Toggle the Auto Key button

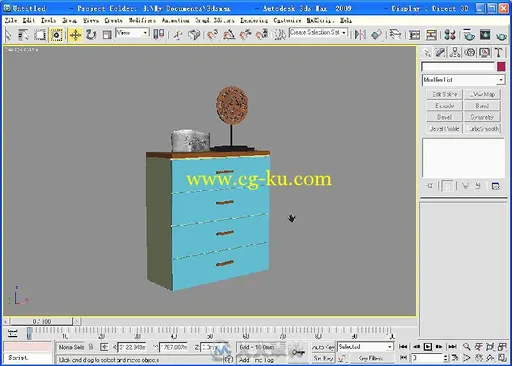(x=323, y=347)
